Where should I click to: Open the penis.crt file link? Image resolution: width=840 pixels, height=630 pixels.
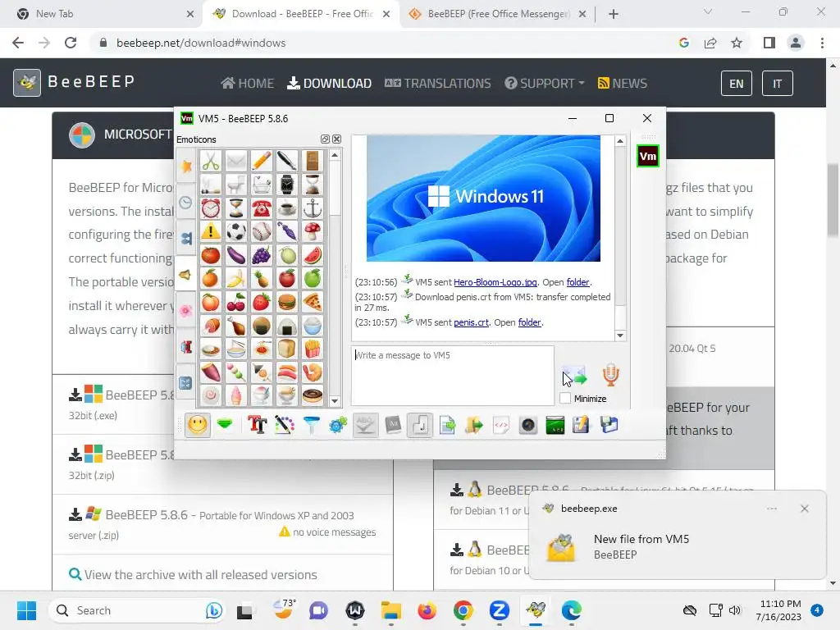coord(471,322)
